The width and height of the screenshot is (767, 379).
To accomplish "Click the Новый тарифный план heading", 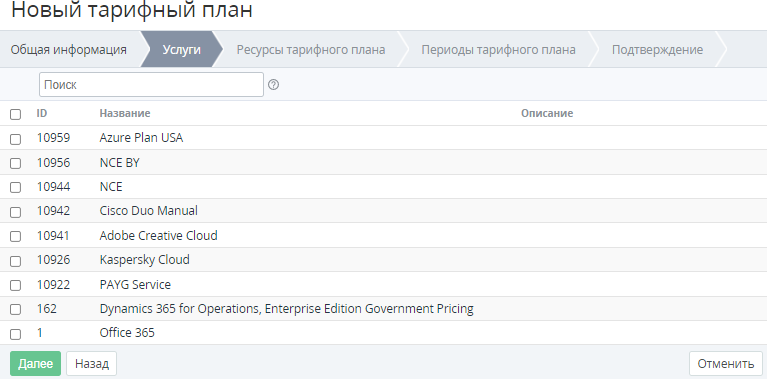I will point(132,10).
